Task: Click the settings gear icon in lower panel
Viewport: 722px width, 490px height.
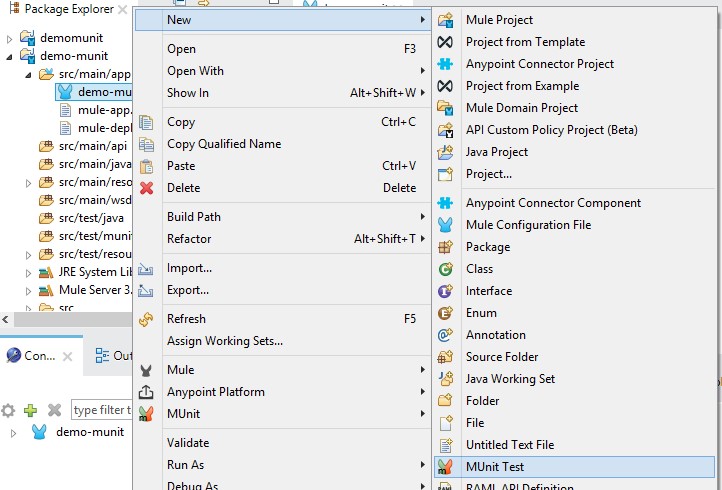Action: pyautogui.click(x=8, y=410)
